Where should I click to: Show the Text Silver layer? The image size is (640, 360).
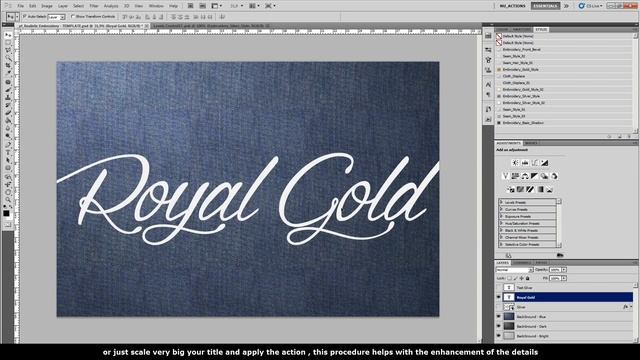pos(499,288)
